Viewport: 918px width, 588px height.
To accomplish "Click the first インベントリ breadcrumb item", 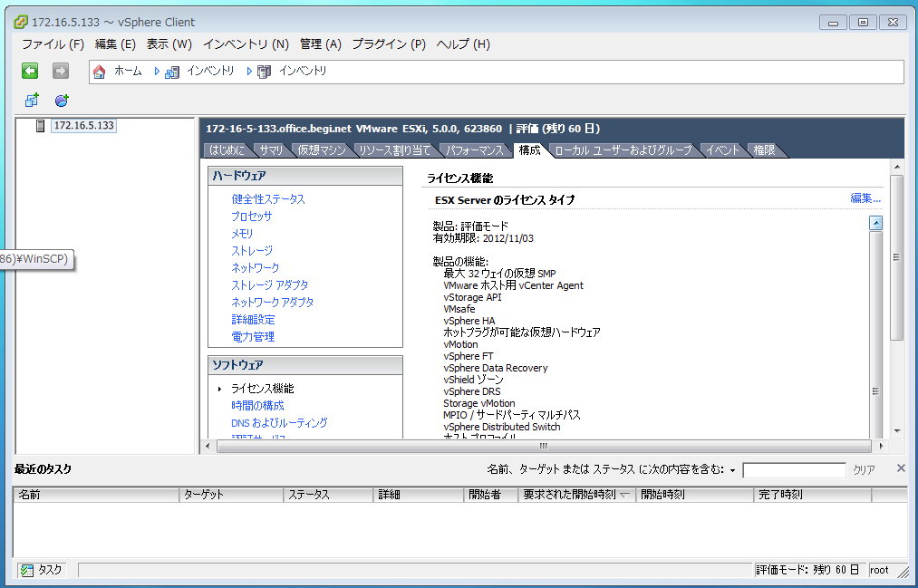I will coord(210,72).
